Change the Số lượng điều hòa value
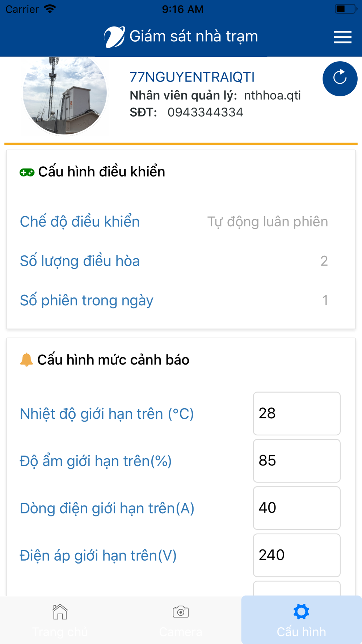This screenshot has width=362, height=644. (x=324, y=261)
